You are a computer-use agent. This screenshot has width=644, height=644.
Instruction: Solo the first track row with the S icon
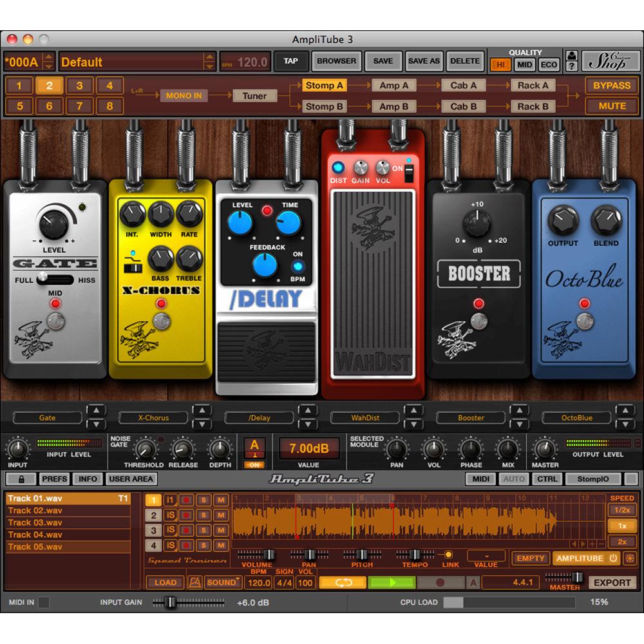coord(204,500)
